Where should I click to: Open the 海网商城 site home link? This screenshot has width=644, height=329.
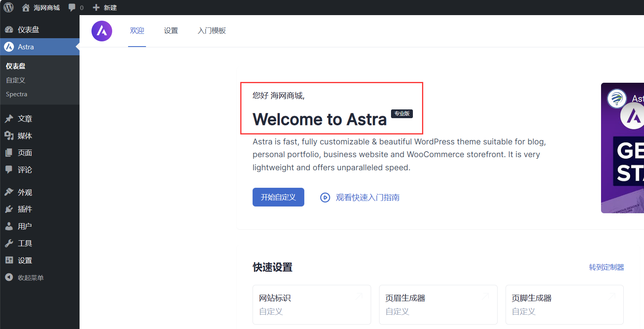pyautogui.click(x=41, y=8)
